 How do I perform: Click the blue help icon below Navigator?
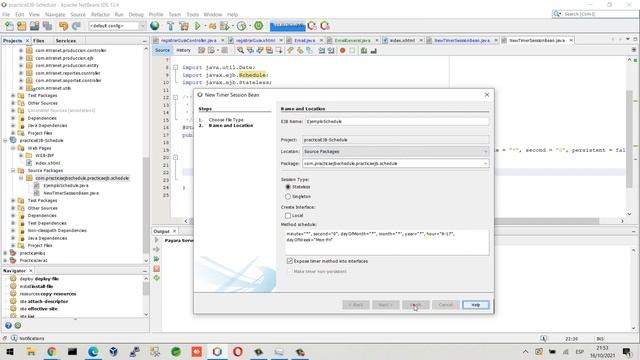(x=8, y=326)
